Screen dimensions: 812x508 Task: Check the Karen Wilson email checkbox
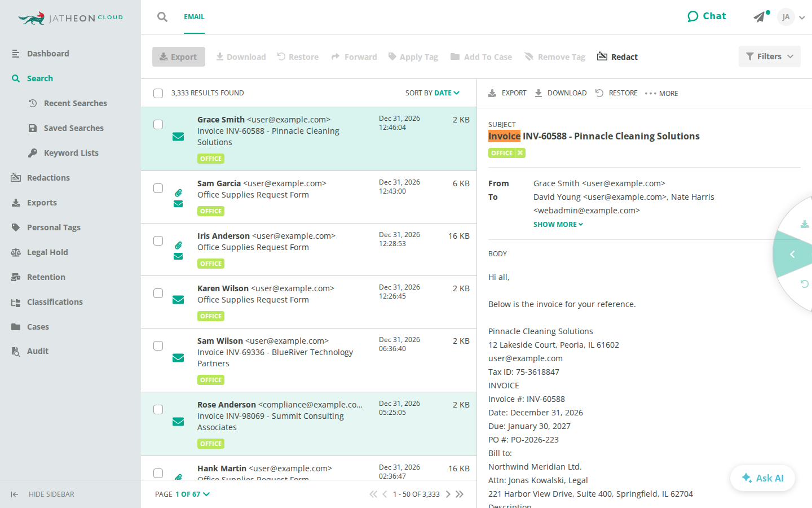click(158, 293)
